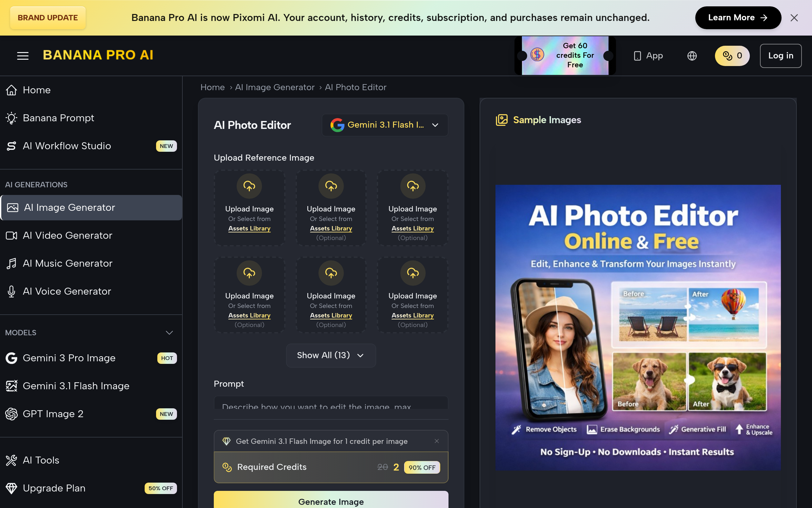Screen dimensions: 812x508
Task: Open the AI Photo Editor sample image
Action: click(x=638, y=328)
